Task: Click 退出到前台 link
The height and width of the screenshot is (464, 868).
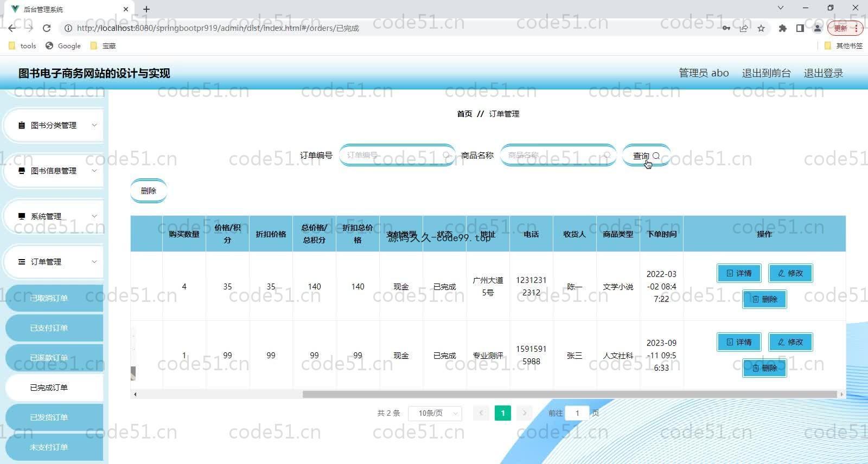Action: [766, 73]
